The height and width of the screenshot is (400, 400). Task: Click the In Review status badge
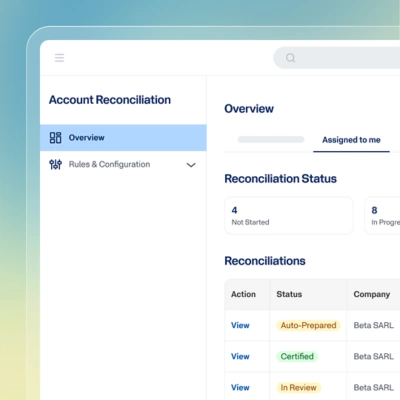pyautogui.click(x=298, y=387)
